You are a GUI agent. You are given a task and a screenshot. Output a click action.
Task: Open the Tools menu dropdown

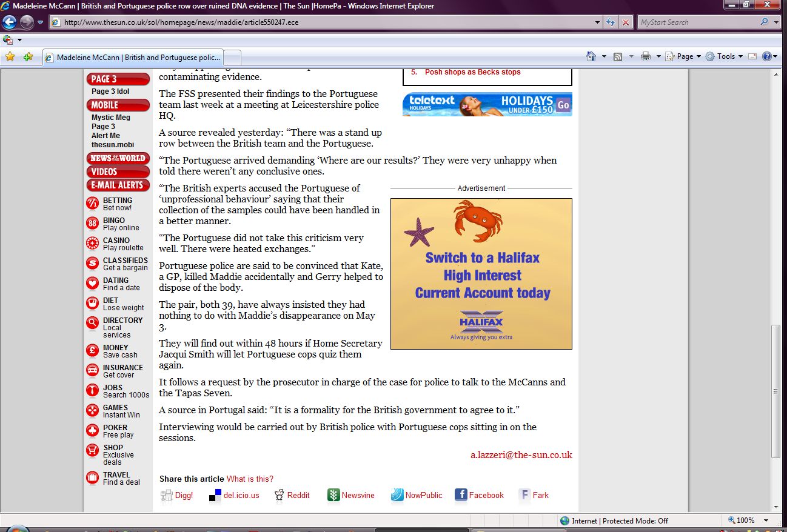725,56
